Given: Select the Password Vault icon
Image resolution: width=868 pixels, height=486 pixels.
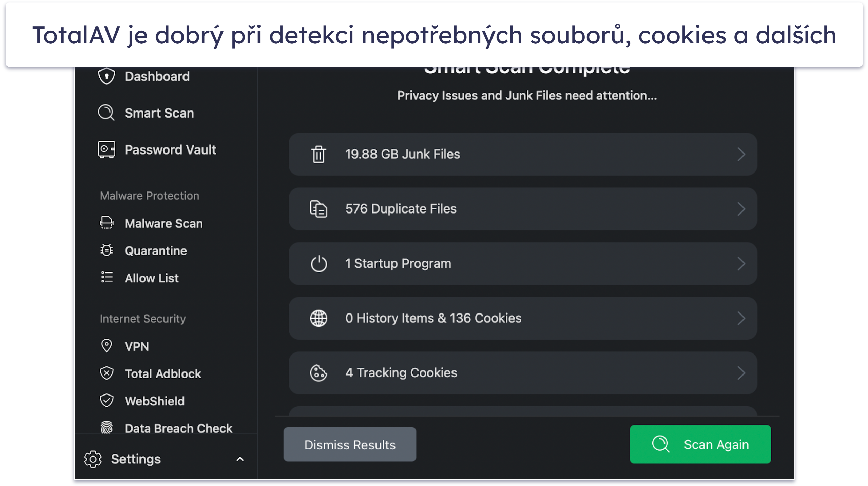Looking at the screenshot, I should [x=107, y=149].
